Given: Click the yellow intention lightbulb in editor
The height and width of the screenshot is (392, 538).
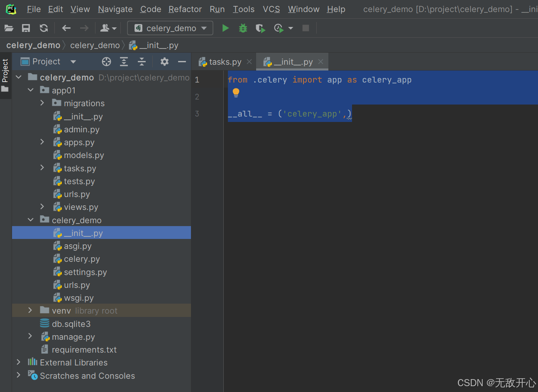Looking at the screenshot, I should point(236,93).
